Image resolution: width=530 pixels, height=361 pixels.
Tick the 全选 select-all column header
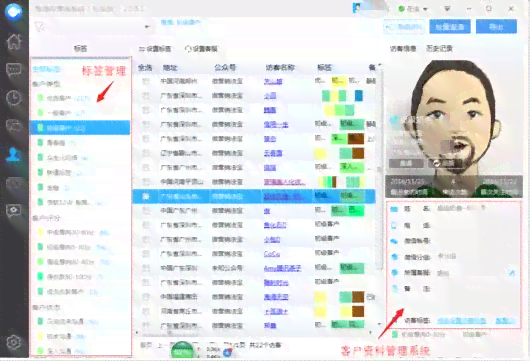145,68
